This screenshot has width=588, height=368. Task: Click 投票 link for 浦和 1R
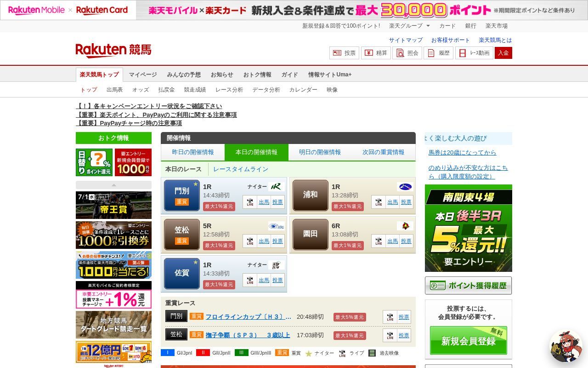pos(406,202)
